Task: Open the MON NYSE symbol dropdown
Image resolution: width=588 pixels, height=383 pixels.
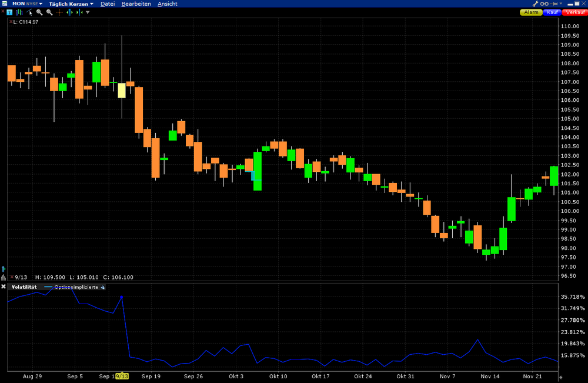Action: (27, 4)
